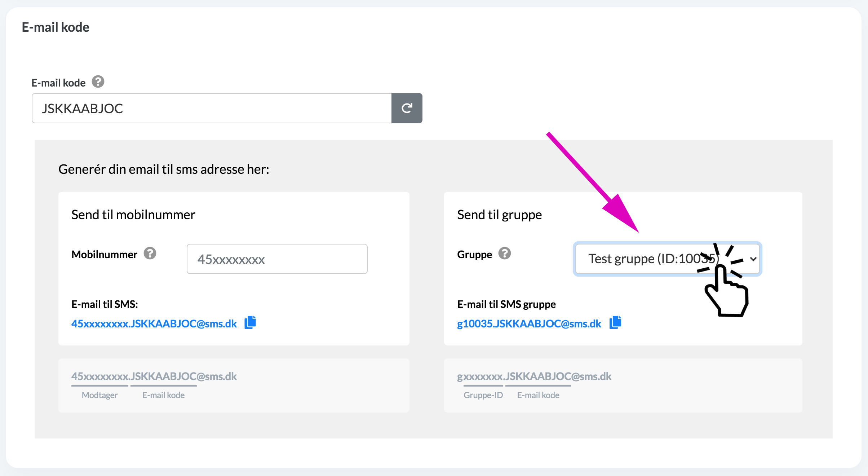Screen dimensions: 868x476
Task: Click the grey 45xxxxxxxx.JSKKAABJOC@sms.dk example text
Action: pyautogui.click(x=154, y=376)
